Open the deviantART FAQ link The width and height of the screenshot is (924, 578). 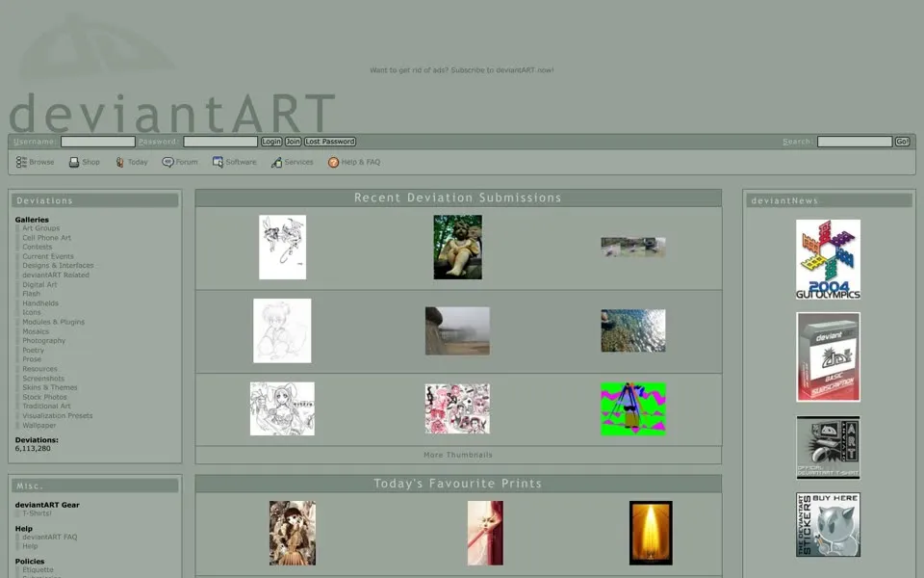click(x=49, y=538)
